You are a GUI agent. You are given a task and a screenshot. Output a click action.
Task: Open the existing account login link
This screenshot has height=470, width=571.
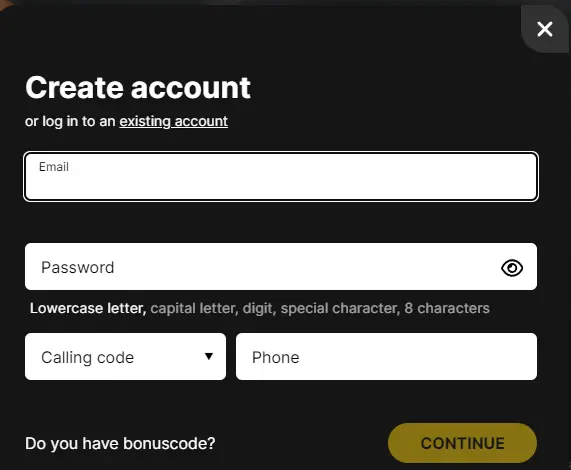click(174, 121)
